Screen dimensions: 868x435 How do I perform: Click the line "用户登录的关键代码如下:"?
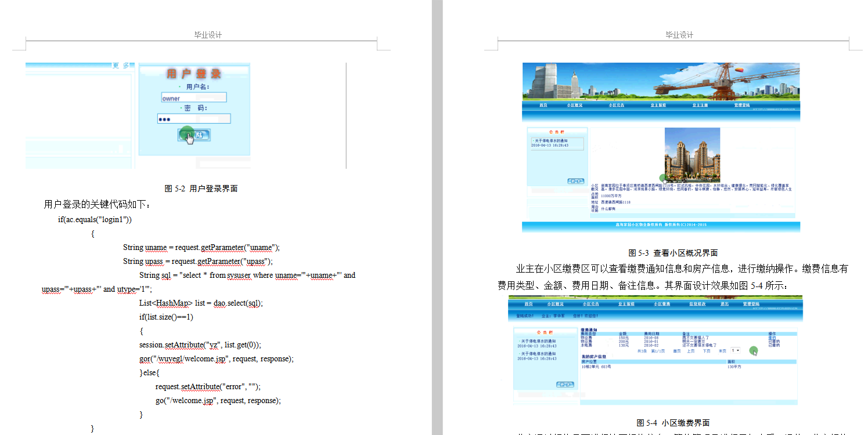[98, 205]
